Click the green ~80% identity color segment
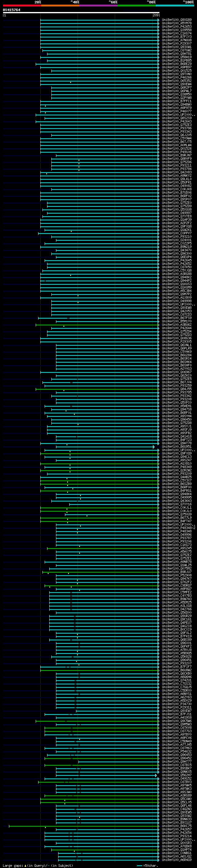 (x=137, y=6)
